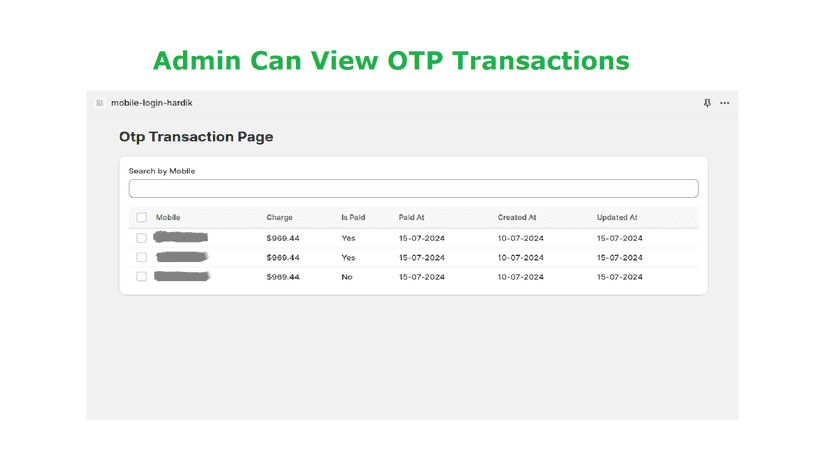Click the Is Paid column header
828x466 pixels.
(x=353, y=218)
